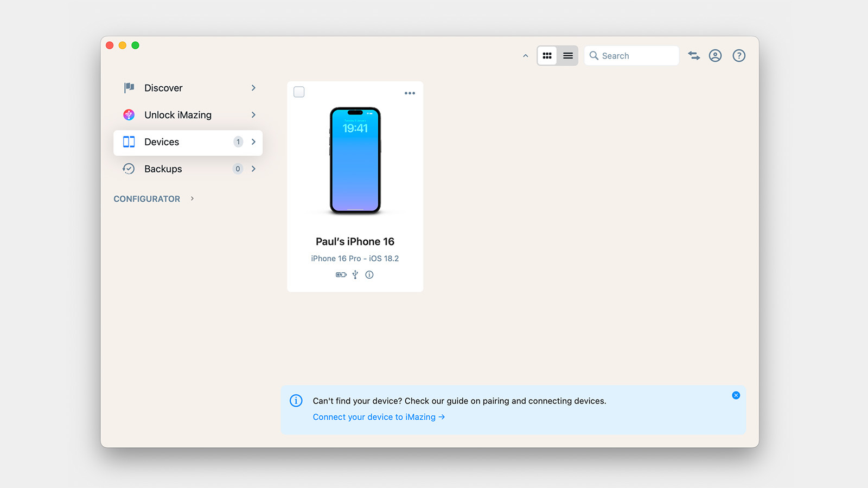Click the battery charging icon under device

[341, 275]
